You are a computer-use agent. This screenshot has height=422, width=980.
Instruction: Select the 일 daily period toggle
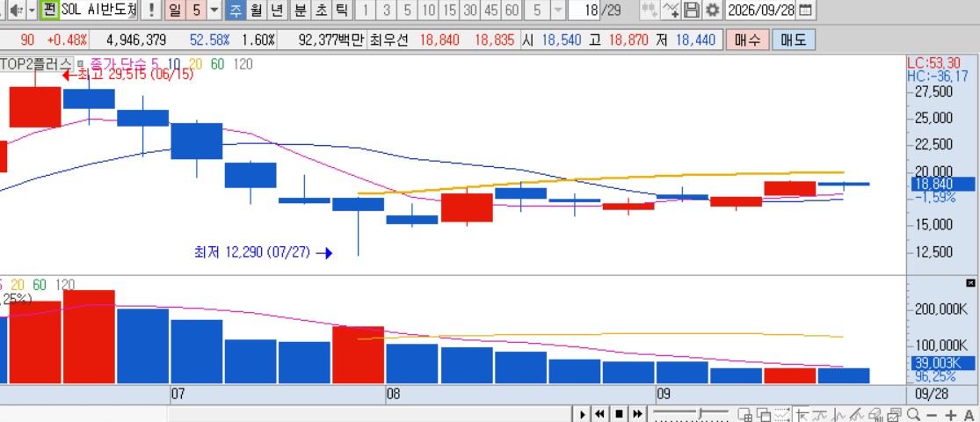click(174, 10)
